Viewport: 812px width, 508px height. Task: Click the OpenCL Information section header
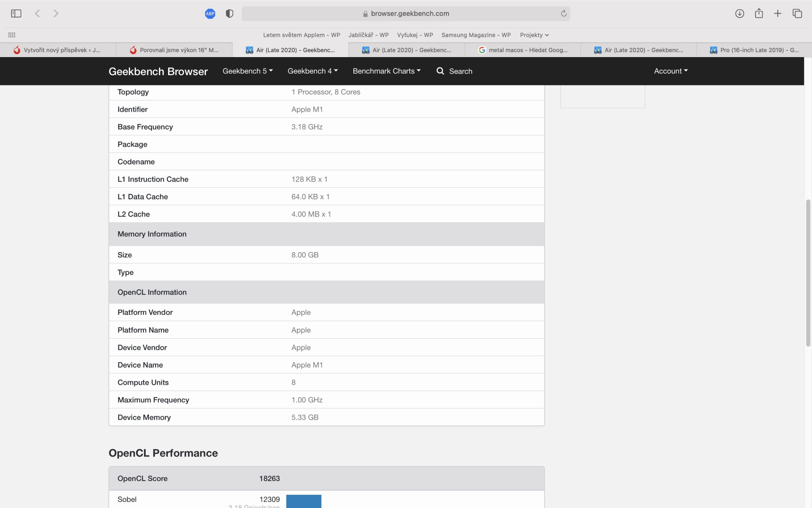click(326, 292)
